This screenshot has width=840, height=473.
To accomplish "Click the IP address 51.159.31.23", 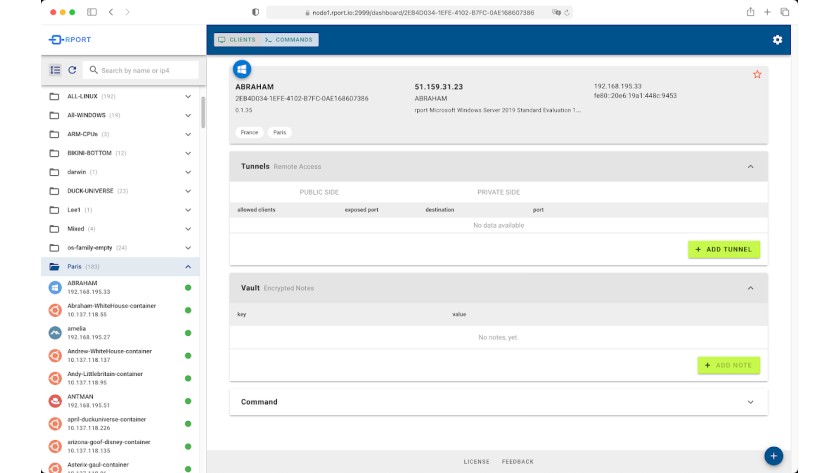I will click(439, 87).
